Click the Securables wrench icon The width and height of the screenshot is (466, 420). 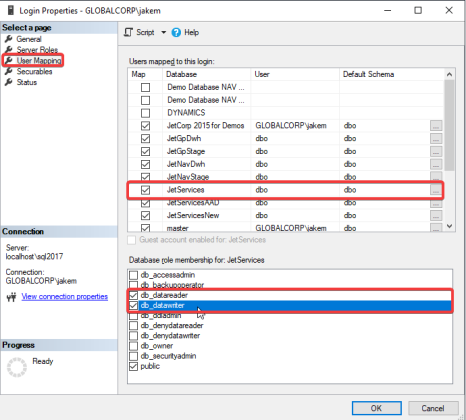tap(9, 71)
